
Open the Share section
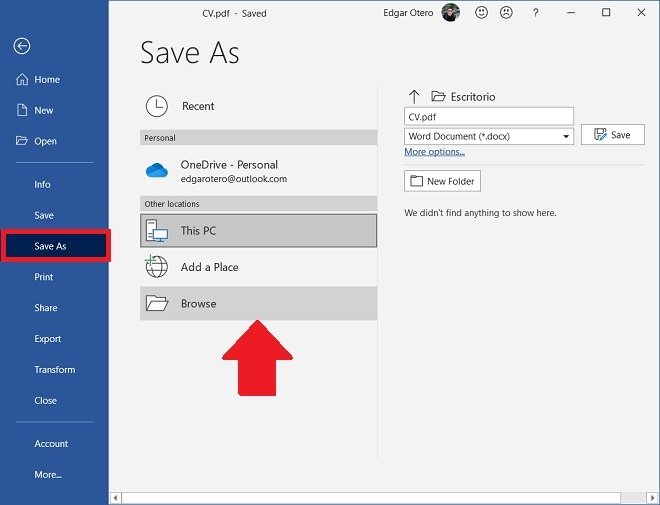tap(45, 308)
